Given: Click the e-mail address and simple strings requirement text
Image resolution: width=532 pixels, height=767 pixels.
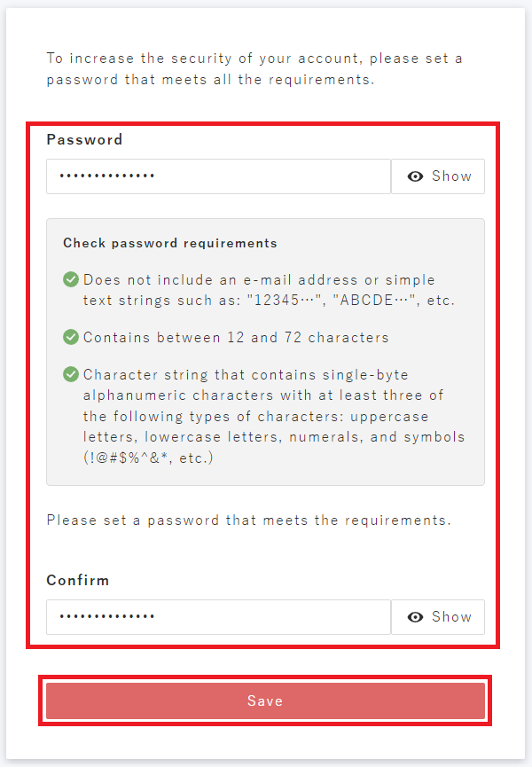Looking at the screenshot, I should [257, 280].
